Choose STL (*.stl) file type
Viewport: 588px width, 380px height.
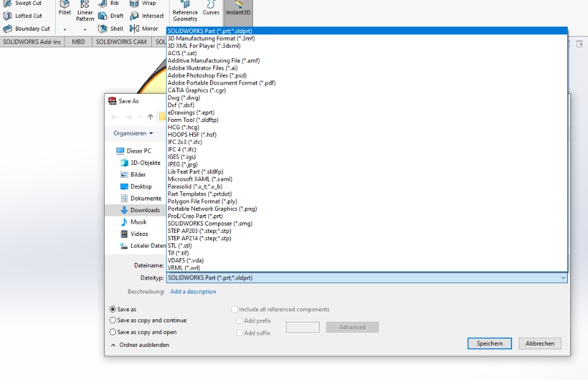point(367,246)
